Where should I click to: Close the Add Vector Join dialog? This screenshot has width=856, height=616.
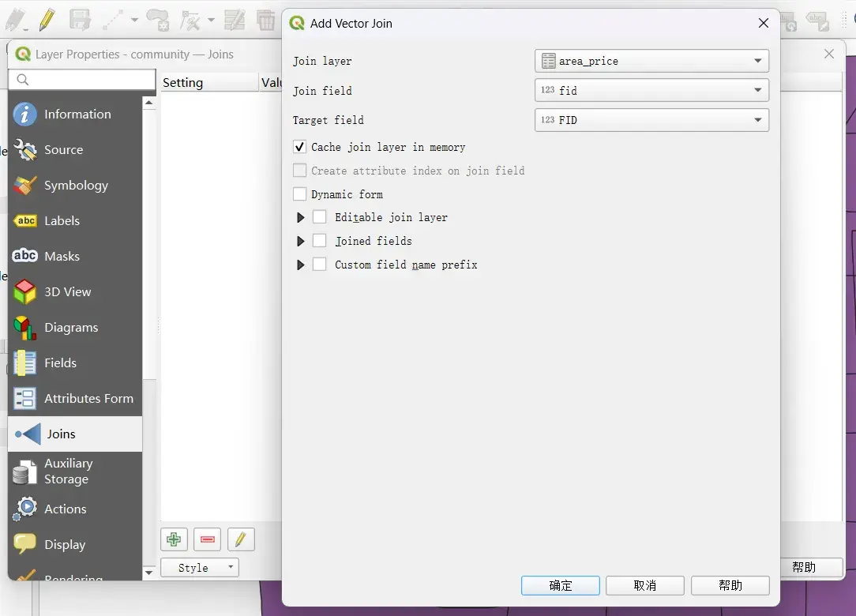pyautogui.click(x=763, y=23)
